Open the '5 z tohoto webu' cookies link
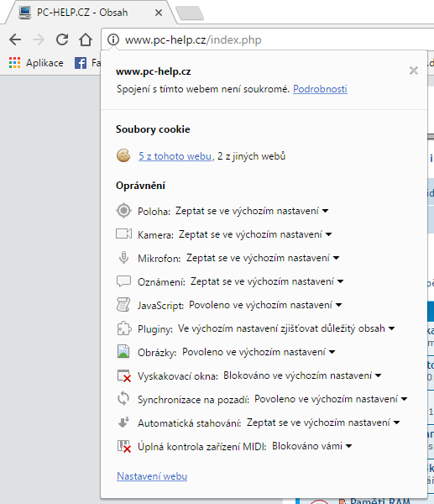434x504 pixels. (x=175, y=156)
